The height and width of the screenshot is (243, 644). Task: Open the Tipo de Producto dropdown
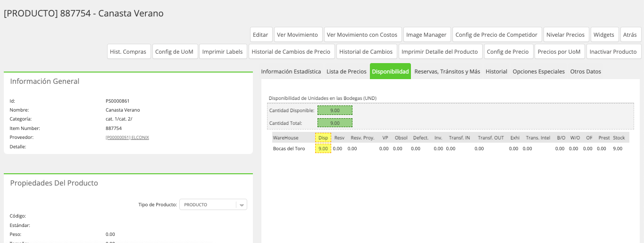pos(213,204)
